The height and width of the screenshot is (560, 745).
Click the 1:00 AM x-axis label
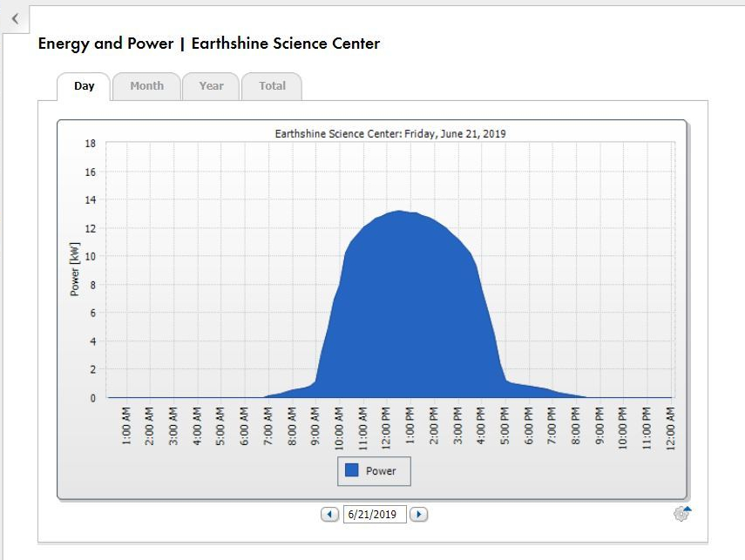pos(127,427)
